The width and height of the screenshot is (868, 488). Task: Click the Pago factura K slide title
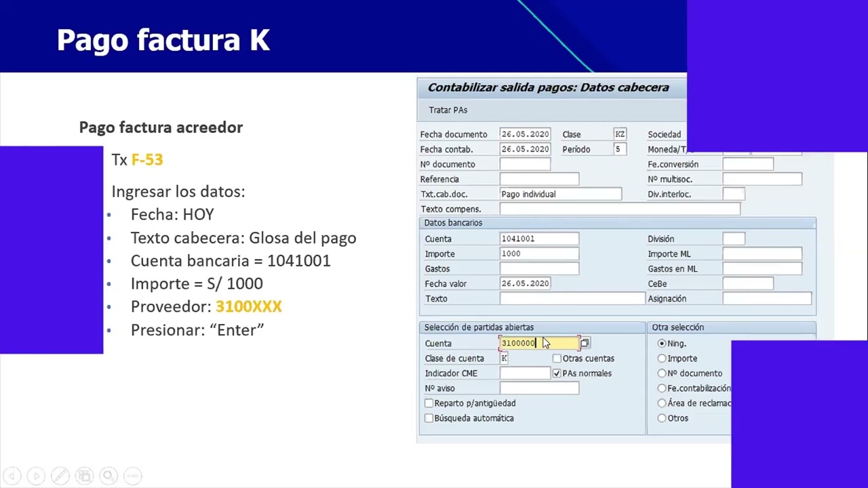click(x=163, y=40)
